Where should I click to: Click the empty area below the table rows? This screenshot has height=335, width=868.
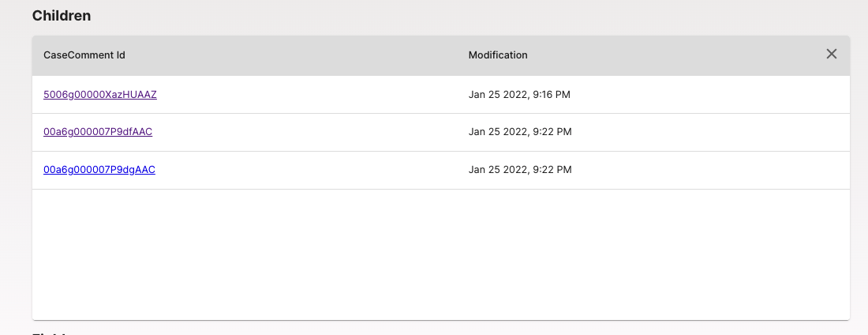point(440,254)
